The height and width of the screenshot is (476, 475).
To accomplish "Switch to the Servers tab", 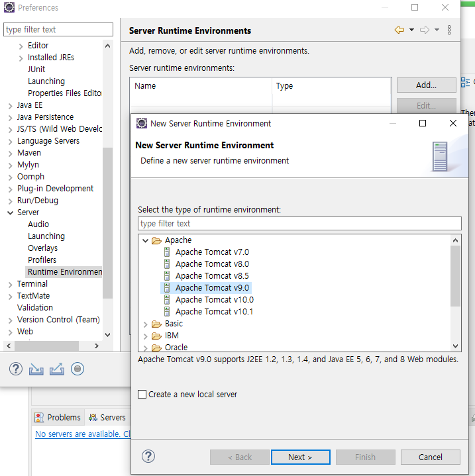I will (x=107, y=418).
